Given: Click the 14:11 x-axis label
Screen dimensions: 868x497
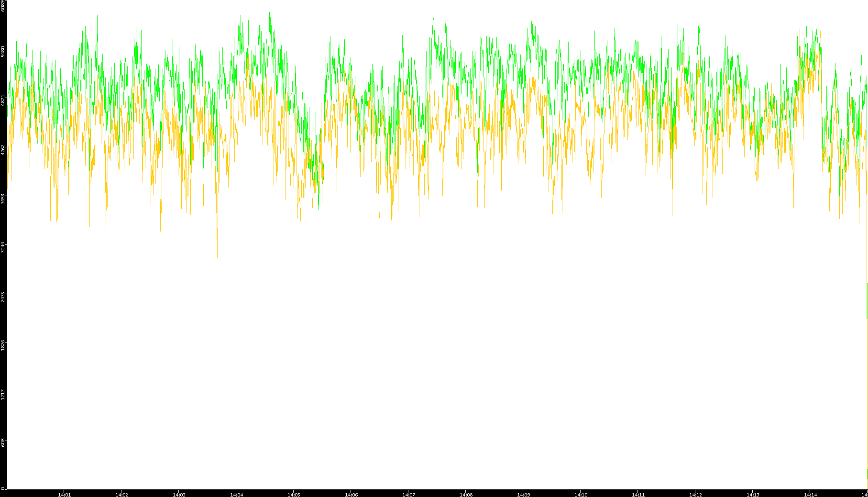Looking at the screenshot, I should 638,495.
